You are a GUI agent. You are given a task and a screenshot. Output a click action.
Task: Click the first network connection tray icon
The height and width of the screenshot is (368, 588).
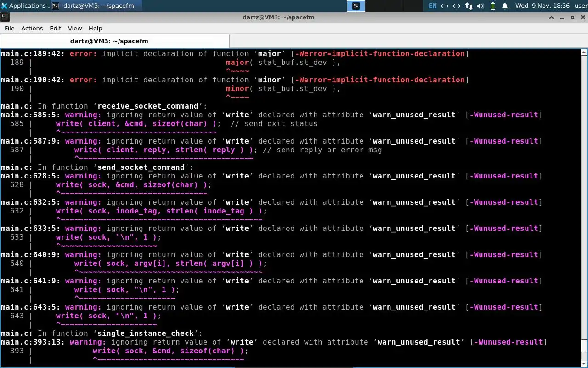[x=445, y=6]
